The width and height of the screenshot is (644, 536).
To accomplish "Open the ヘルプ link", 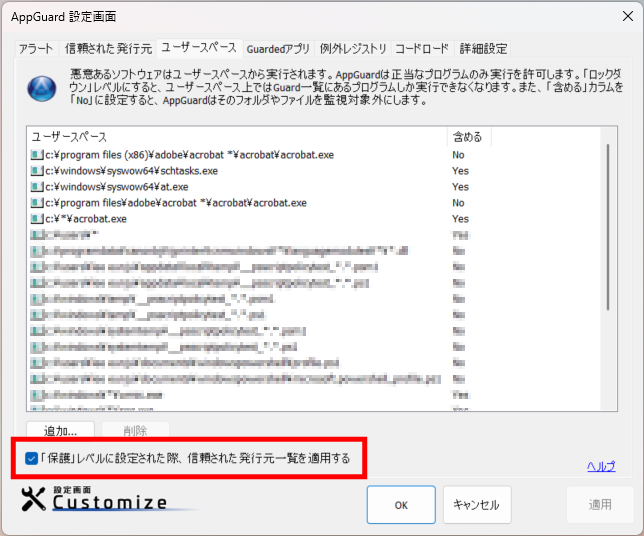I will pos(601,466).
